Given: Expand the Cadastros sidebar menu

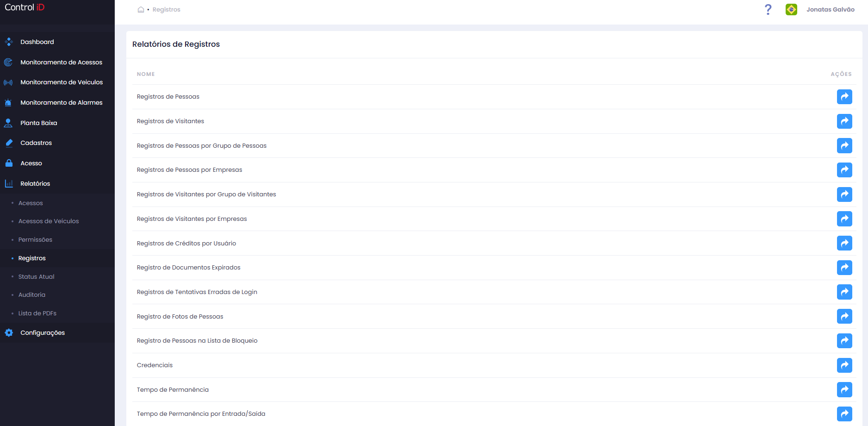Looking at the screenshot, I should point(57,143).
